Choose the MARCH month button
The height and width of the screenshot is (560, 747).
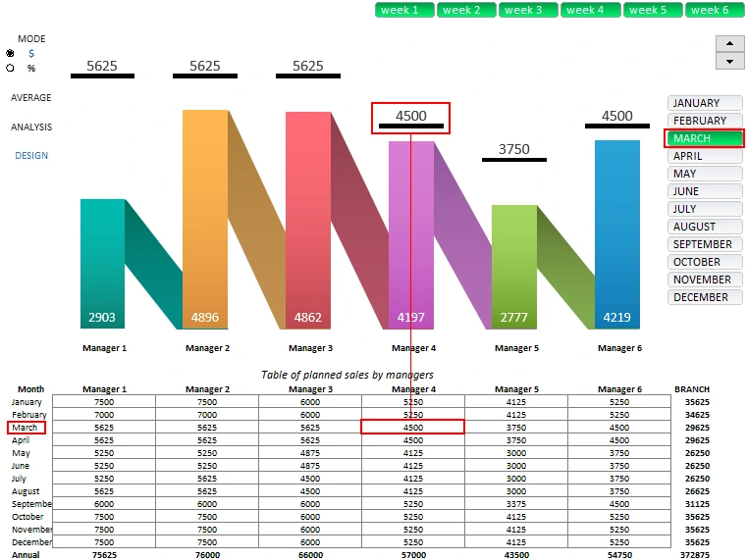coord(704,138)
